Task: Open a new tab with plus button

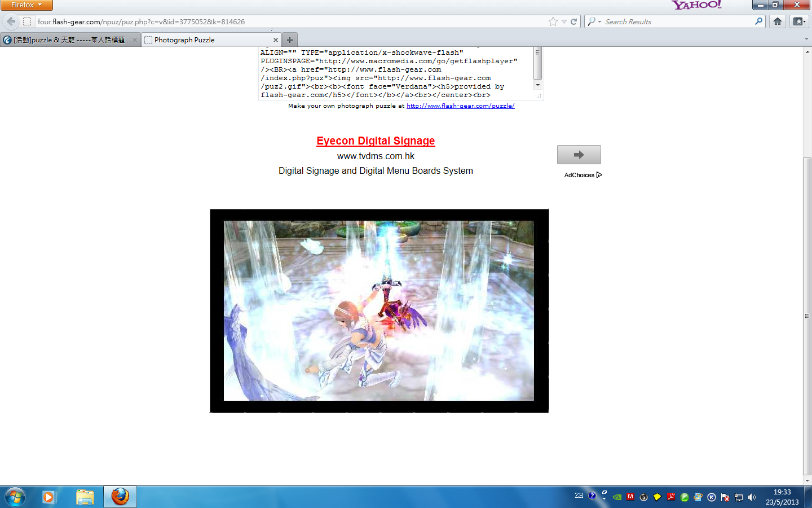Action: tap(290, 40)
